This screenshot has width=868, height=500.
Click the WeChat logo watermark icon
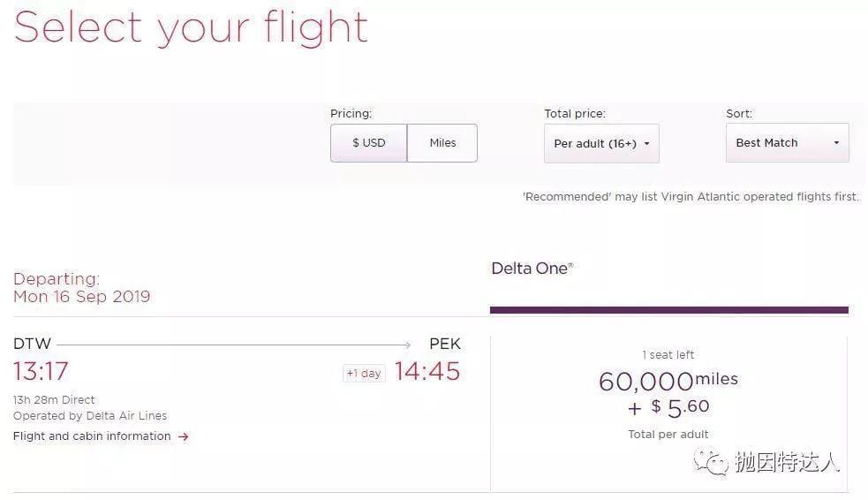[712, 462]
